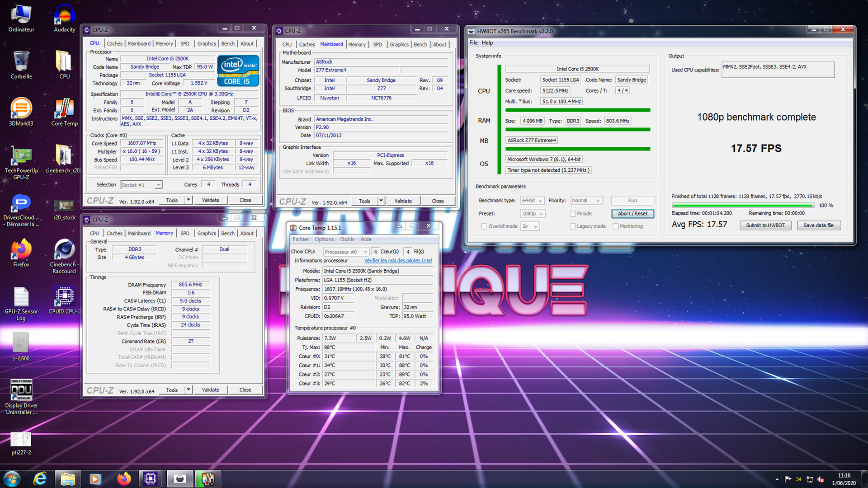Open Benchmark type 64-bit dropdown
868x488 pixels.
533,201
